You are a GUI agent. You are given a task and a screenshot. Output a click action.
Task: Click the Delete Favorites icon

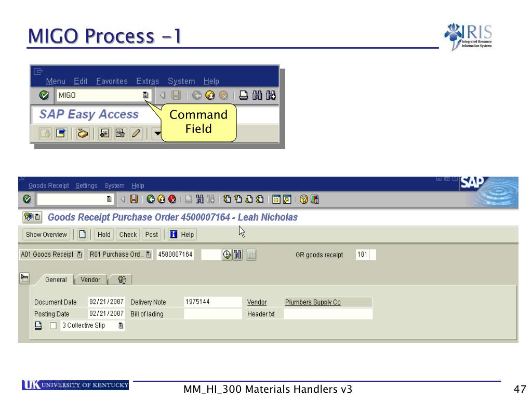pyautogui.click(x=120, y=133)
